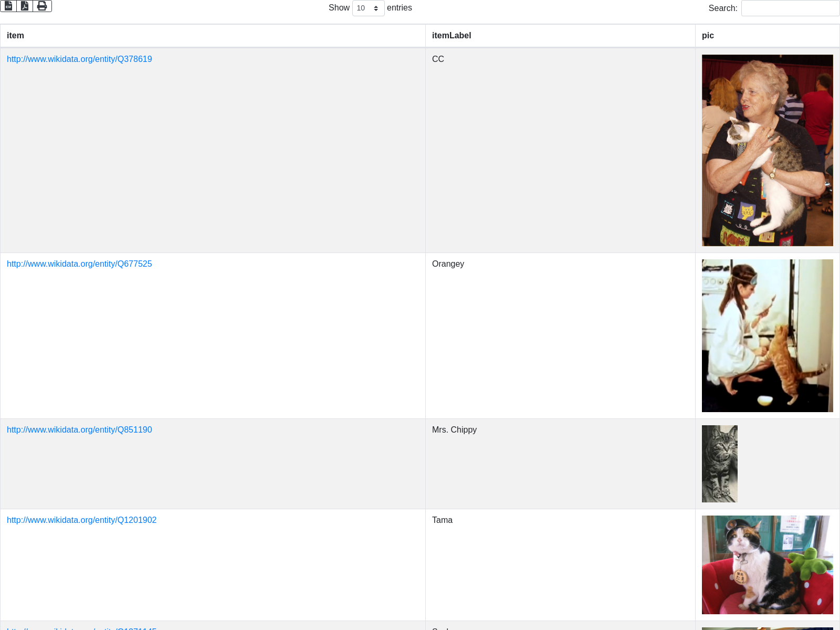Viewport: 840px width, 630px height.
Task: Open the Show entries count dropdown
Action: (368, 8)
